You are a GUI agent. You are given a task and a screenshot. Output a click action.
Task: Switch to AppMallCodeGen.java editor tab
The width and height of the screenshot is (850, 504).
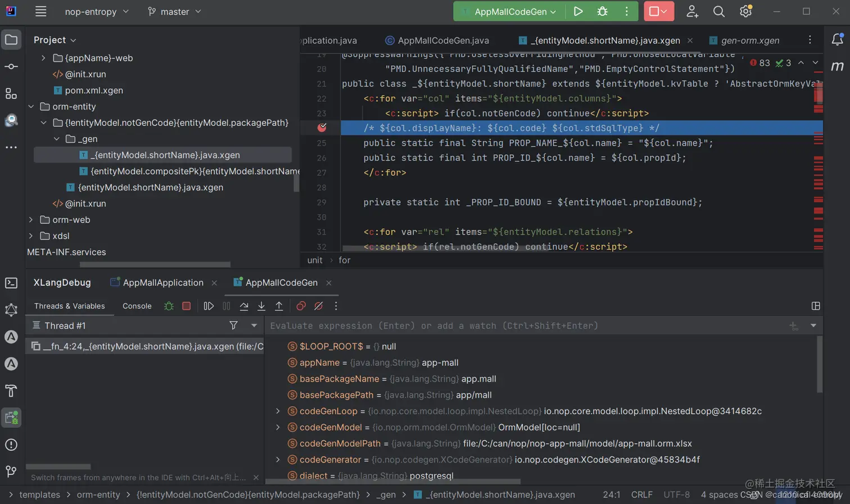pos(437,40)
